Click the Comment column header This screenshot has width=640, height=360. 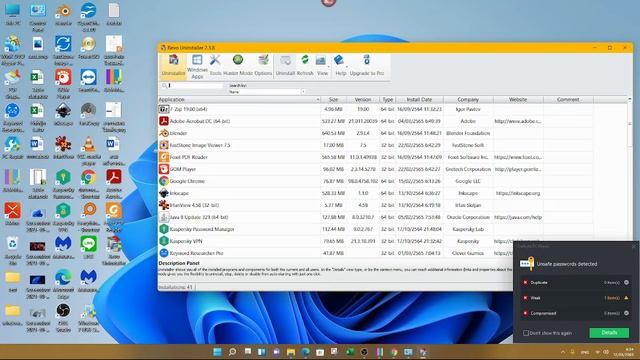568,100
